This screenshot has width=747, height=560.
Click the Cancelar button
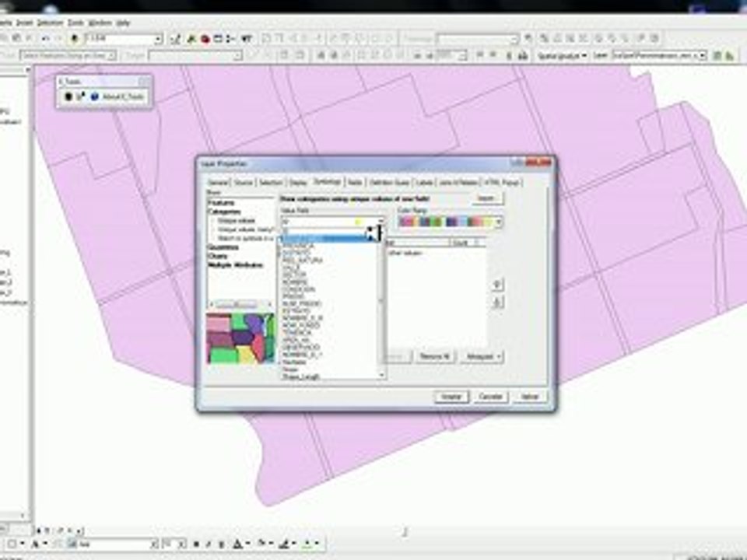[490, 397]
